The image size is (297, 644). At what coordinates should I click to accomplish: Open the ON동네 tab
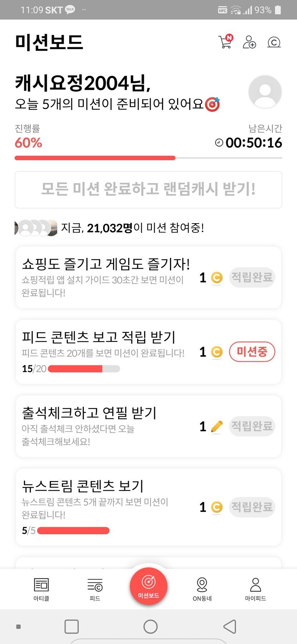click(x=202, y=589)
